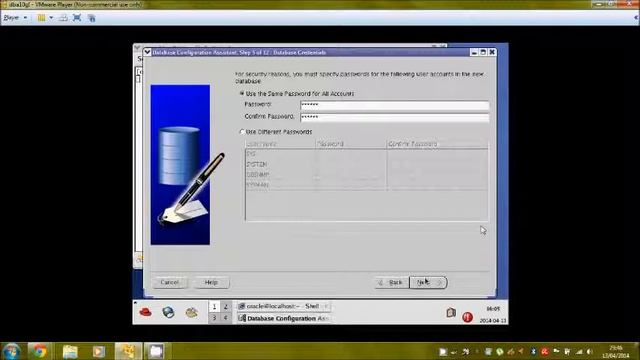Expand the VMware power options arrow
Screen dimensions: 640x360
click(x=51, y=18)
